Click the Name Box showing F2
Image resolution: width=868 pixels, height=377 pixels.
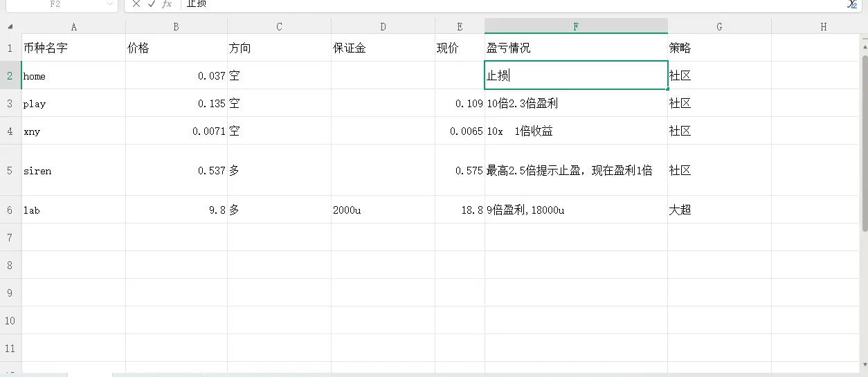(54, 3)
